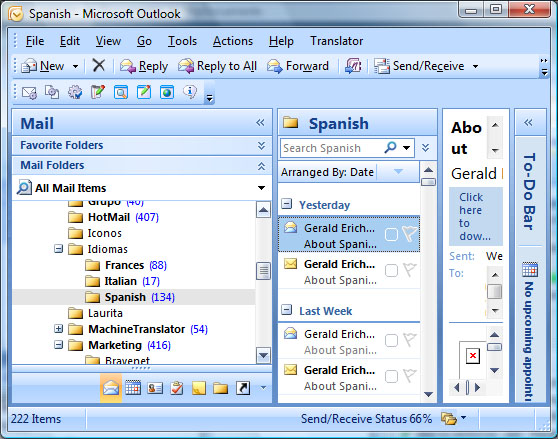The image size is (558, 439).
Task: Expand the MachineTranslator folder
Action: [x=58, y=329]
